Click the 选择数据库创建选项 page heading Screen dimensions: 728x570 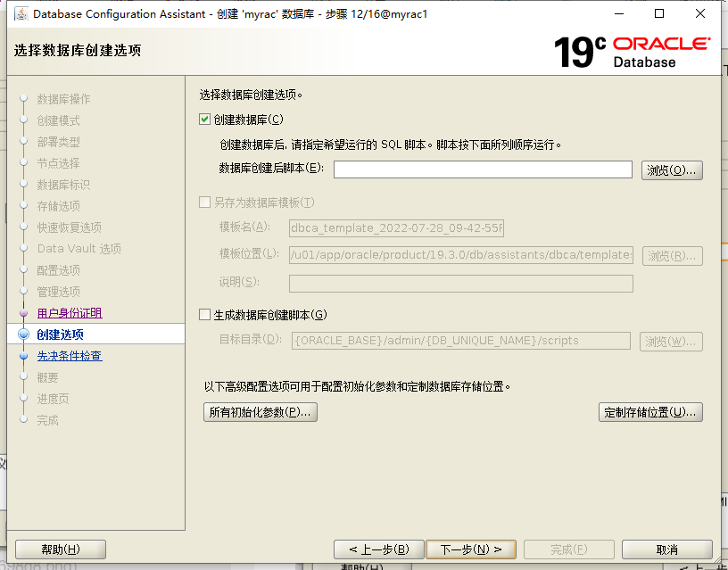click(x=78, y=50)
